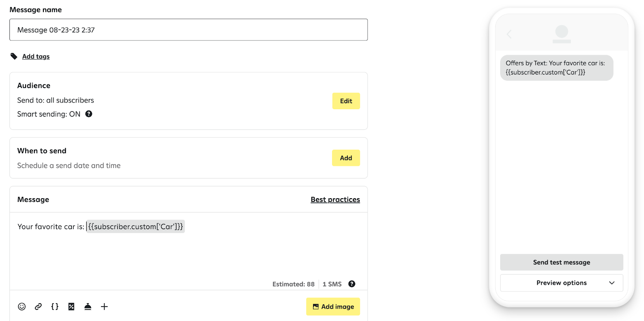Click the Message name input field

click(188, 30)
